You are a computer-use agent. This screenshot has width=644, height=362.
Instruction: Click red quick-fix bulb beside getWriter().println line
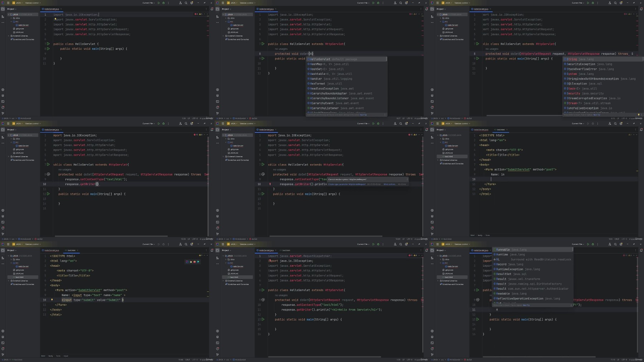pos(270,184)
